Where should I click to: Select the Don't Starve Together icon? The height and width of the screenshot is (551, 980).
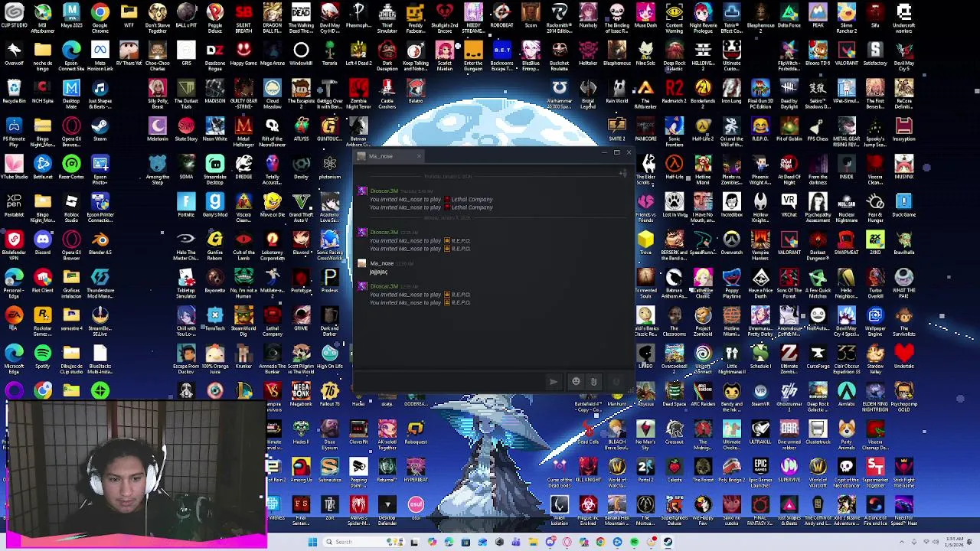158,17
